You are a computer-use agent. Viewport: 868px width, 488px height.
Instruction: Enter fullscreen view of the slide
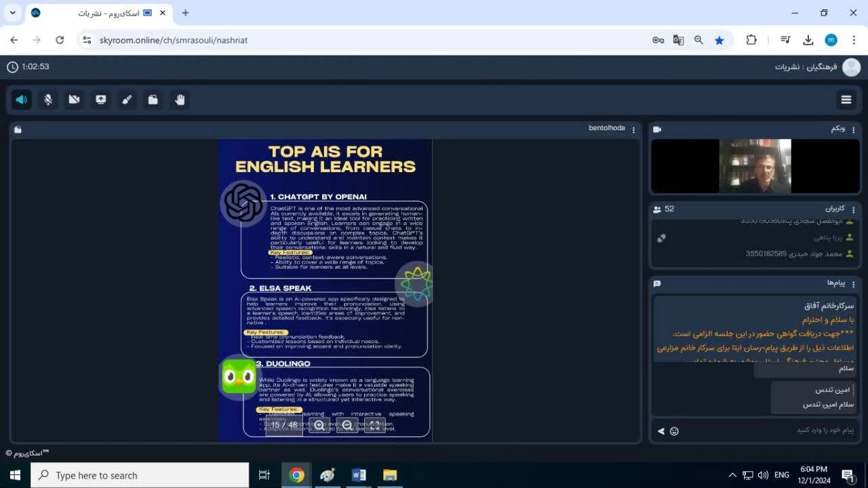point(375,425)
